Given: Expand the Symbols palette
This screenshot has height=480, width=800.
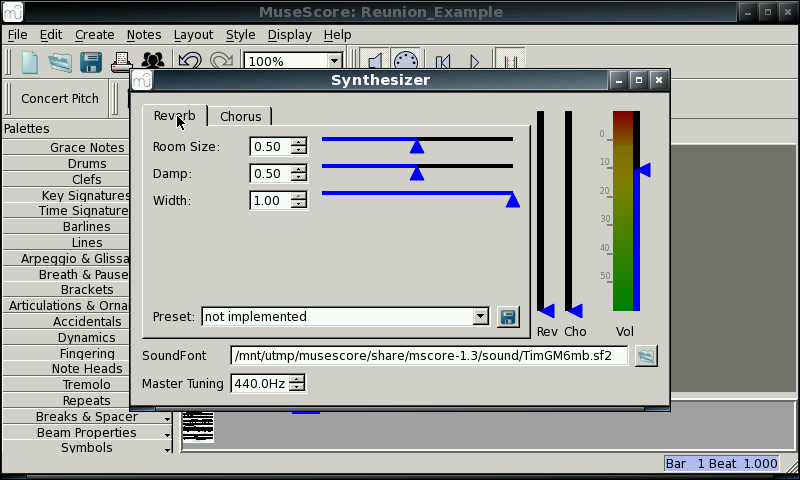Looking at the screenshot, I should click(x=88, y=448).
